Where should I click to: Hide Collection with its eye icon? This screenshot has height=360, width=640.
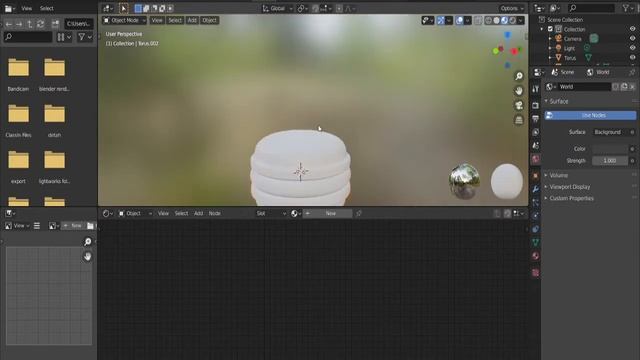(x=632, y=29)
